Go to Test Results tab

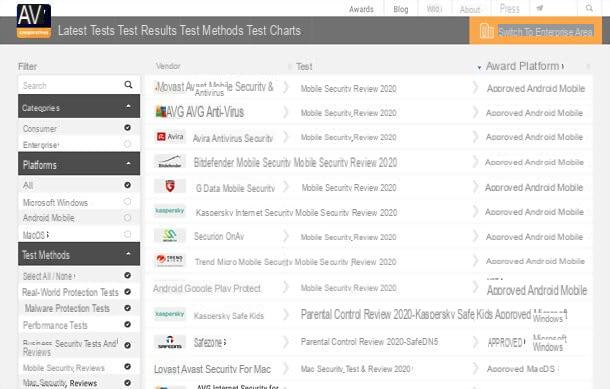pyautogui.click(x=147, y=30)
